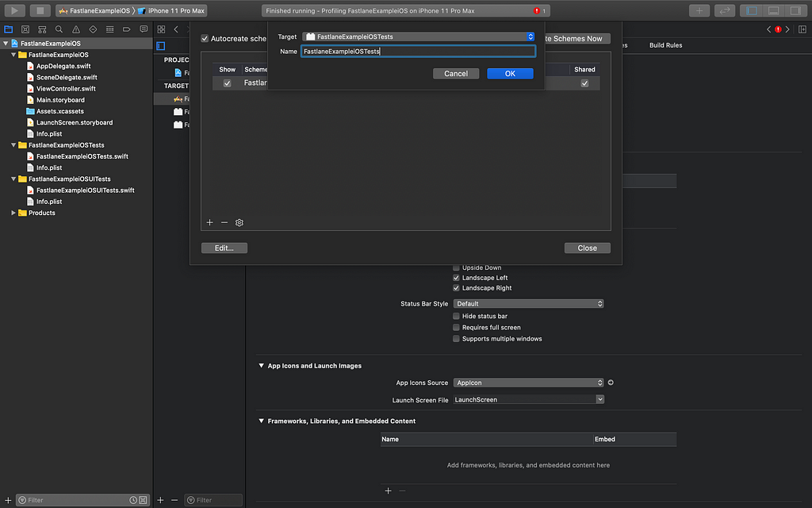
Task: Open the Find navigator magnifier tab
Action: pyautogui.click(x=59, y=29)
